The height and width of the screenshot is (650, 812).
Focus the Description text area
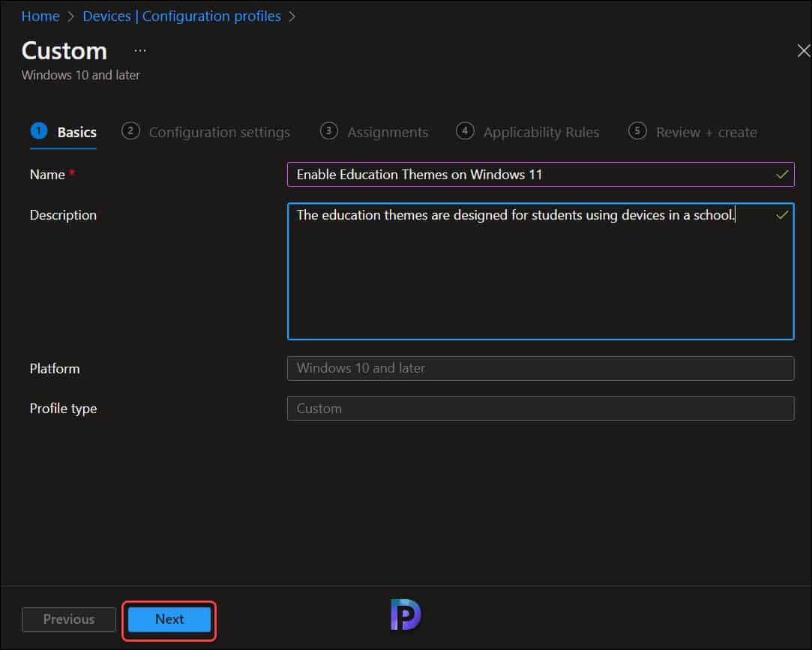tap(540, 271)
